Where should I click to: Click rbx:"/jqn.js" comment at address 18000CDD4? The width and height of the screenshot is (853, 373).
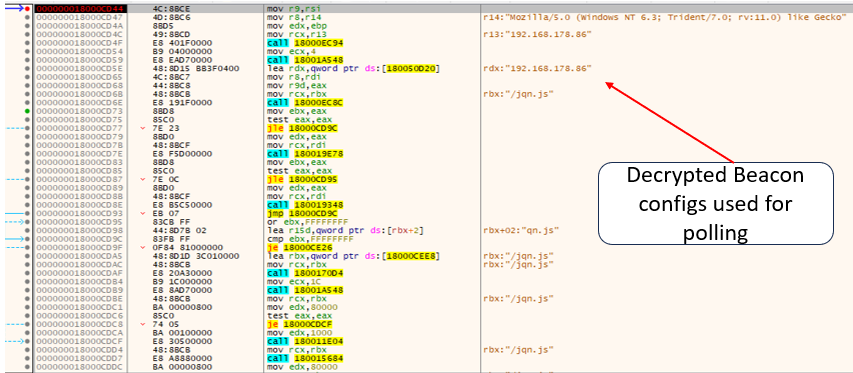[518, 350]
